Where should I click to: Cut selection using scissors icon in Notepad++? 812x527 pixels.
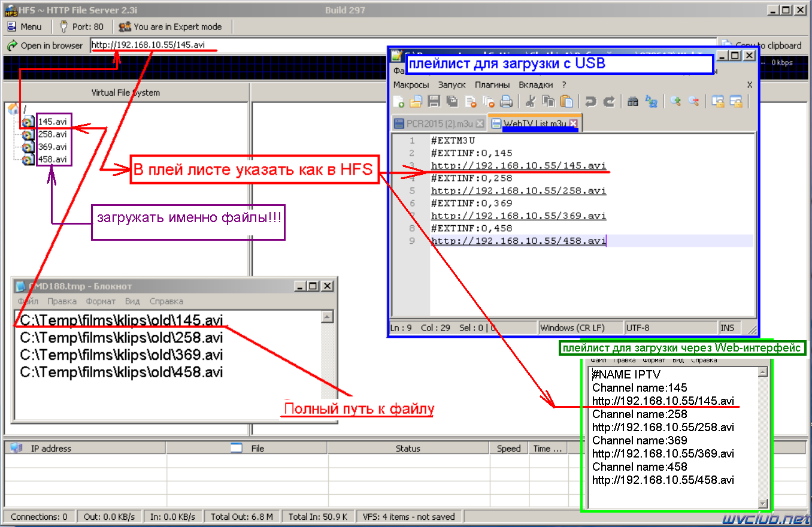click(x=530, y=102)
